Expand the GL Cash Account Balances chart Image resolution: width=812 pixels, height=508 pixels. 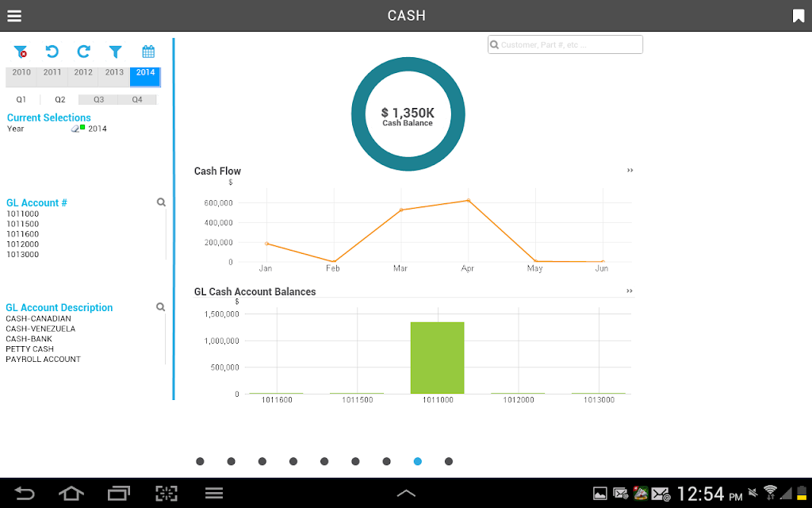click(629, 291)
